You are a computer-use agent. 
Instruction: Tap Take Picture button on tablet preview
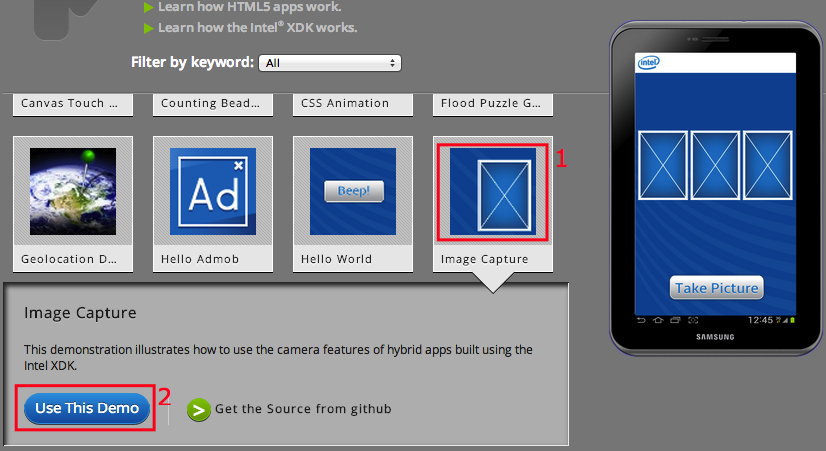[716, 288]
